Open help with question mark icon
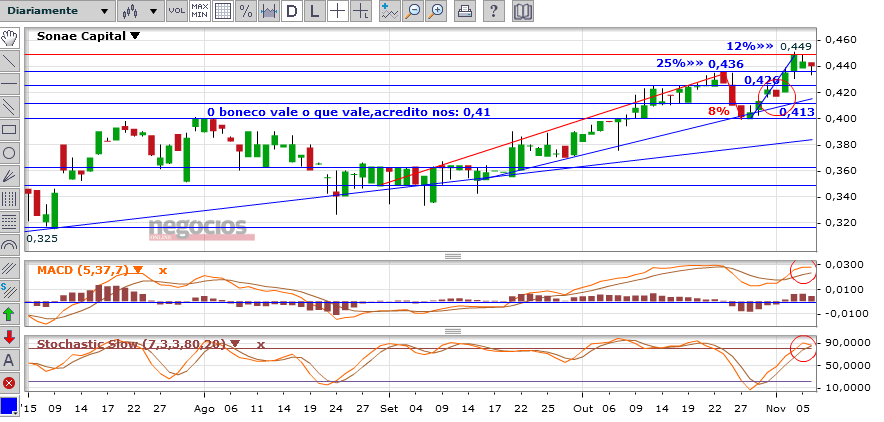 click(494, 12)
